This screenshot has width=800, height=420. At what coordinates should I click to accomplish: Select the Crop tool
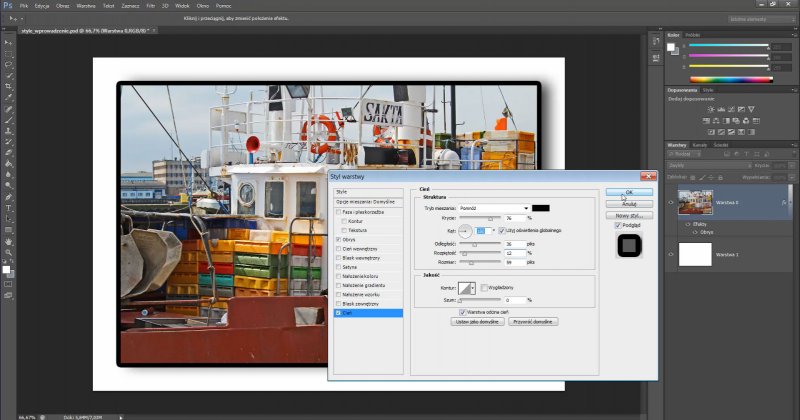(x=8, y=87)
